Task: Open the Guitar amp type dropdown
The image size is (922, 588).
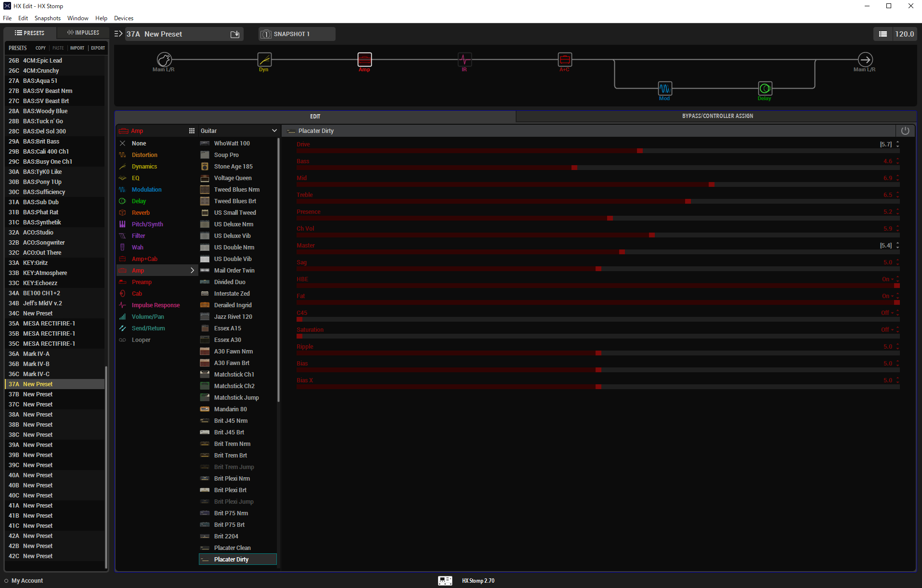Action: [x=239, y=131]
